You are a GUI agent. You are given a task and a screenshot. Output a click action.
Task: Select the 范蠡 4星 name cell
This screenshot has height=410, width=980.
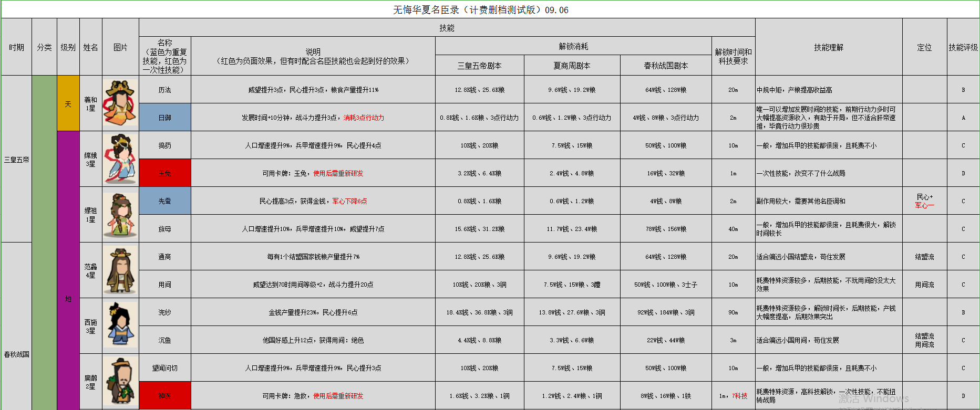(91, 270)
